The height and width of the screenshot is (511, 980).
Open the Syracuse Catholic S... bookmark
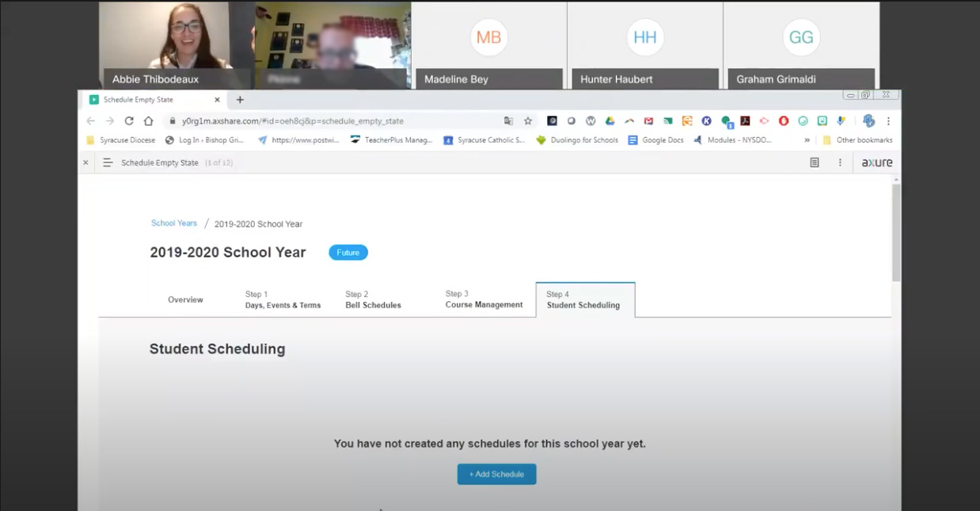click(484, 140)
